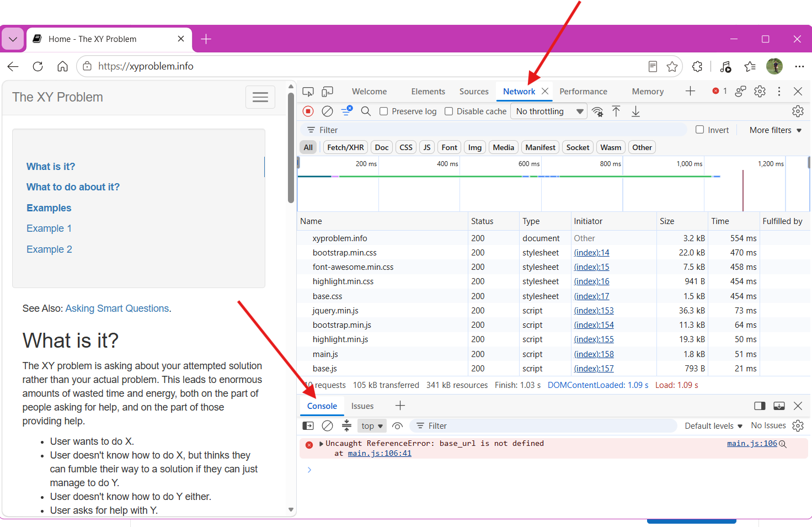Open DevTools settings gear in top bar
This screenshot has height=527, width=812.
[760, 92]
